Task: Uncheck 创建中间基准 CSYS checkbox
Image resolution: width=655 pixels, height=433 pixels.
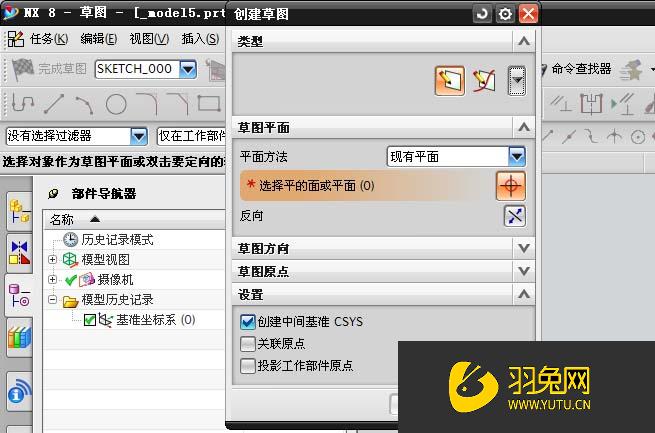Action: [248, 322]
